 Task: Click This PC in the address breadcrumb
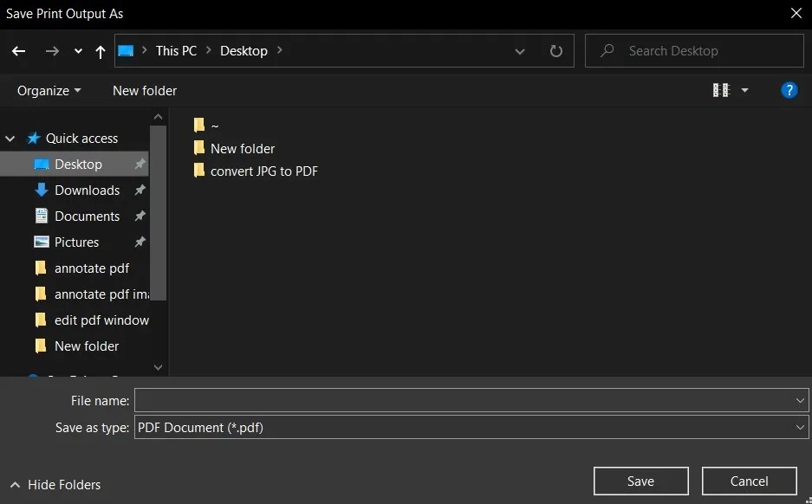(x=176, y=50)
